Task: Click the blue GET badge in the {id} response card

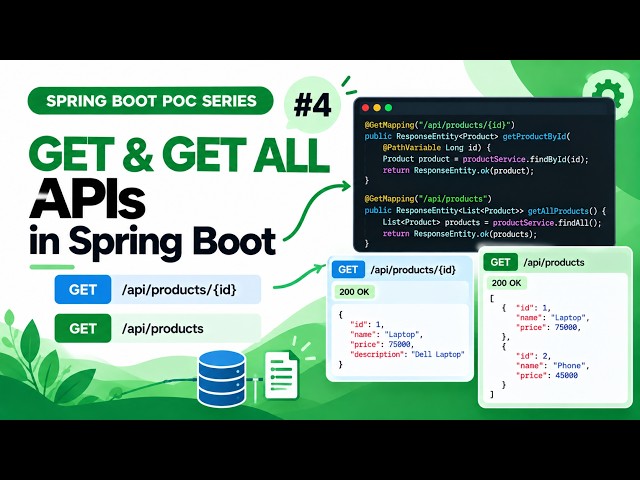Action: point(348,270)
